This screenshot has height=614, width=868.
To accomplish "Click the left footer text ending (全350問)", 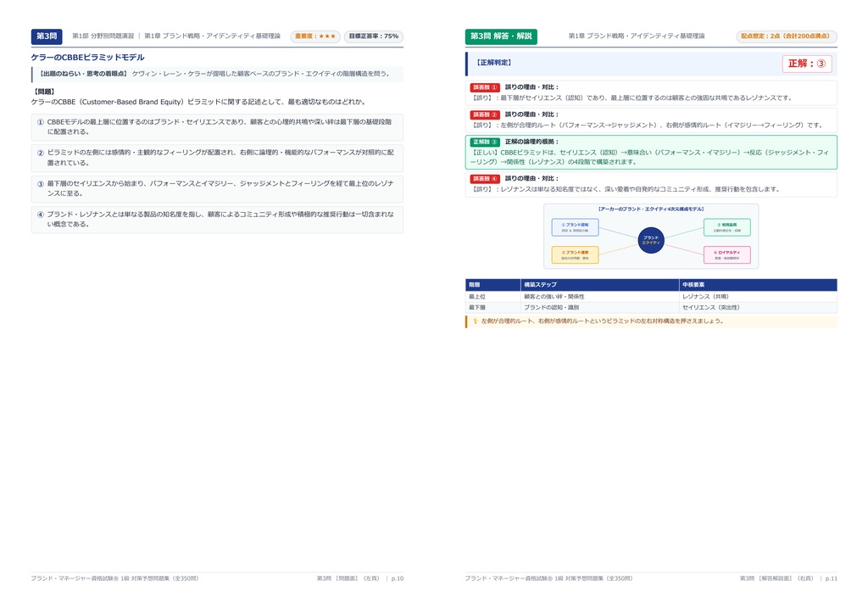I will click(115, 578).
